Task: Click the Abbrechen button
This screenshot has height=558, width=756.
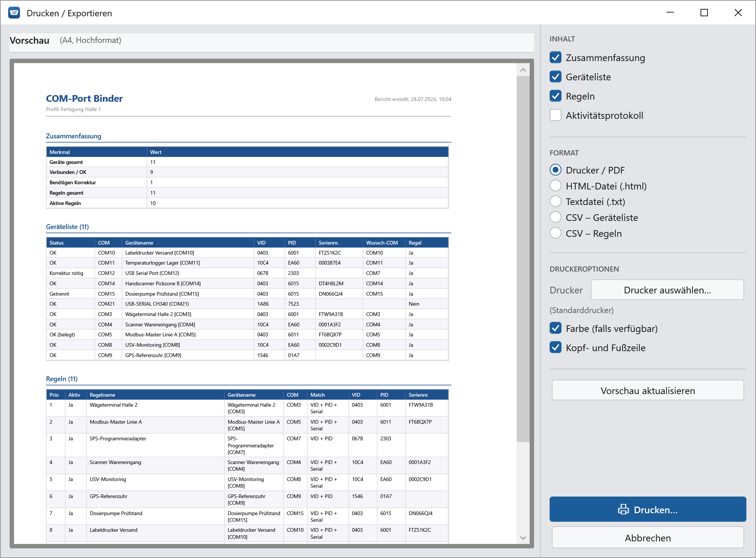Action: coord(648,538)
